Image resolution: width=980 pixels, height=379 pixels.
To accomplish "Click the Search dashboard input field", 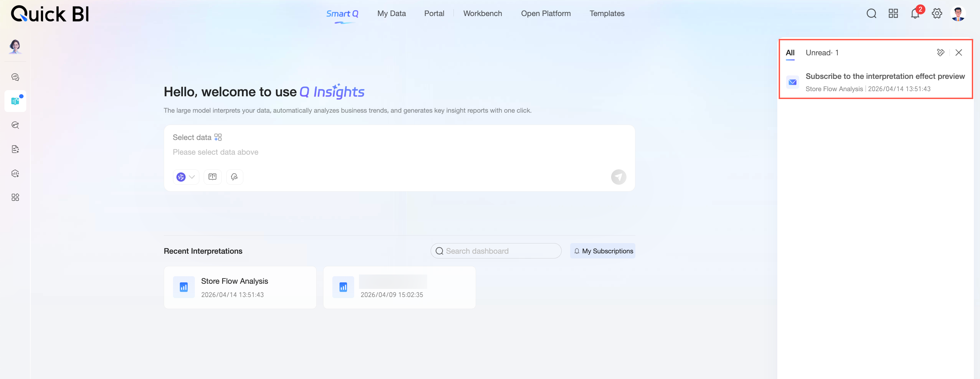I will [x=496, y=251].
